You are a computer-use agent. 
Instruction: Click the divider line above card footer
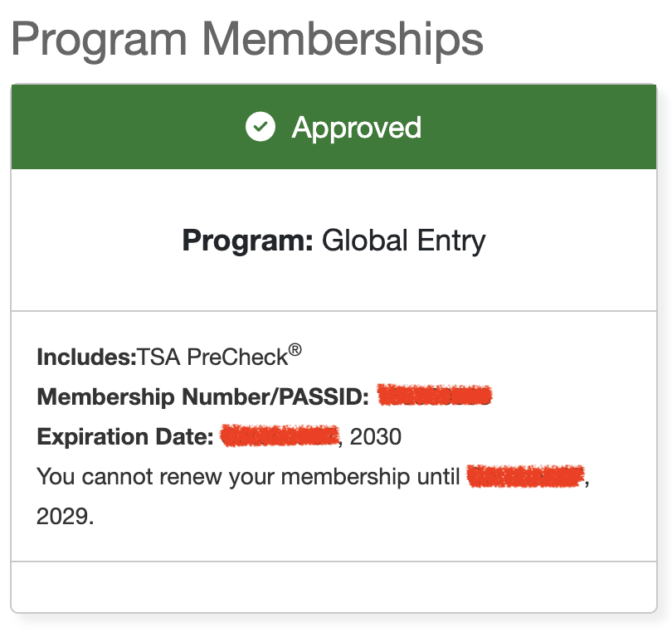(x=334, y=562)
